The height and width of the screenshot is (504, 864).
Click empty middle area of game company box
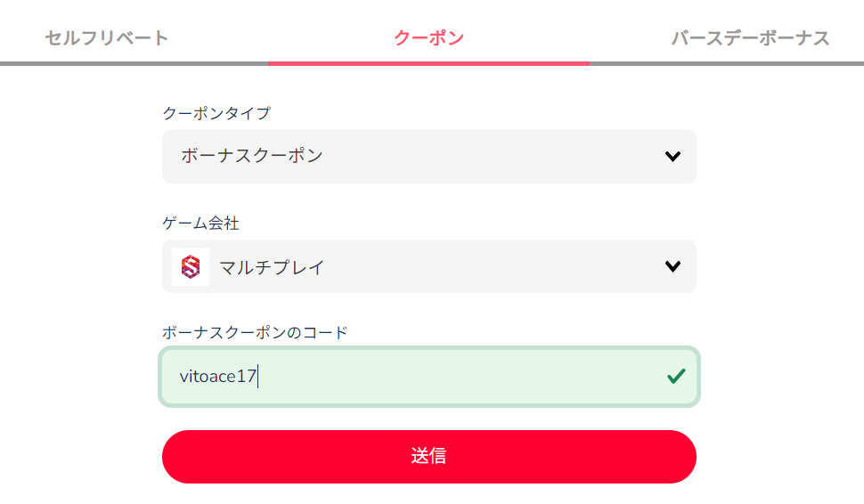pyautogui.click(x=490, y=266)
